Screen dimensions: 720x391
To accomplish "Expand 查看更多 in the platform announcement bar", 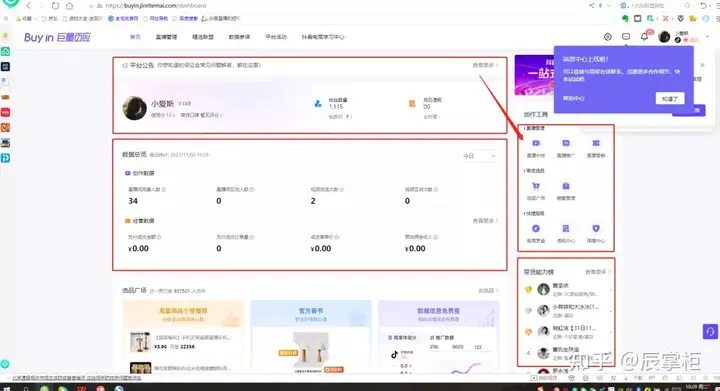I will [485, 65].
